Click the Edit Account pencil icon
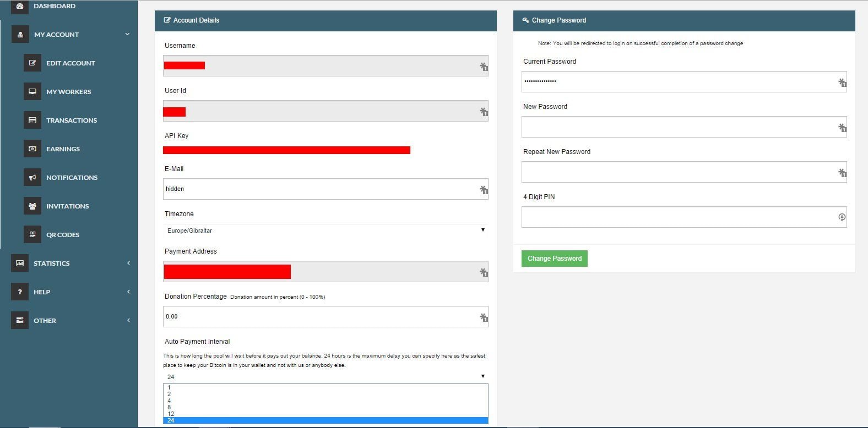The height and width of the screenshot is (428, 868). click(32, 63)
